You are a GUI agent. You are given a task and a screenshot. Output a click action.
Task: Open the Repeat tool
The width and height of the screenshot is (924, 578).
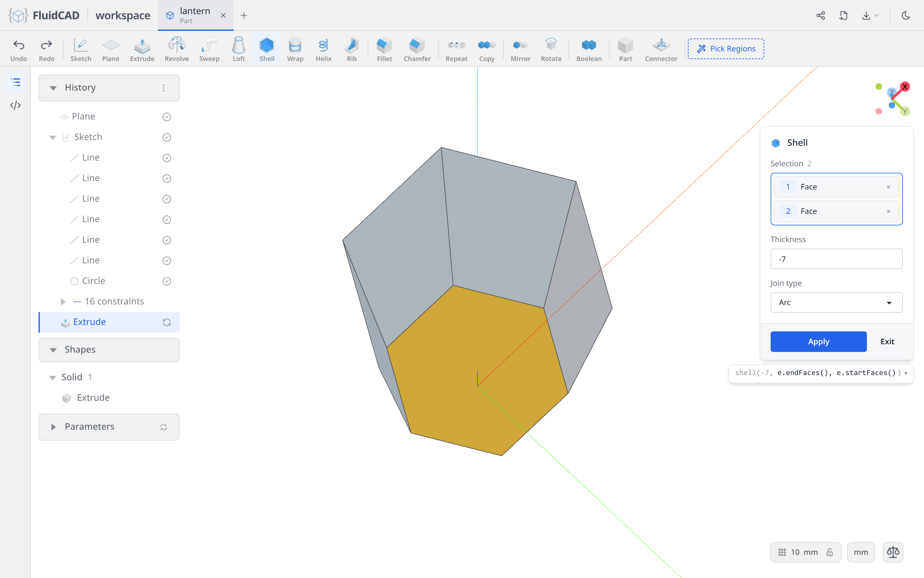coord(456,50)
